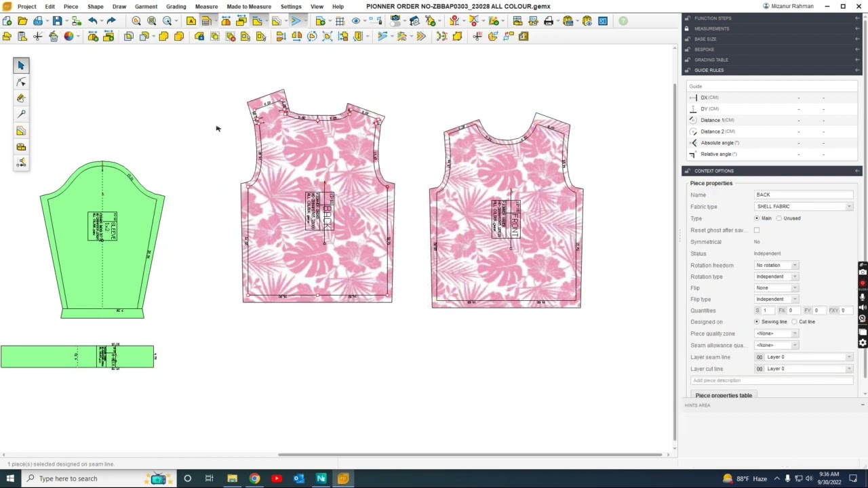Click the printer icon
This screenshot has width=868, height=488.
coord(549,21)
